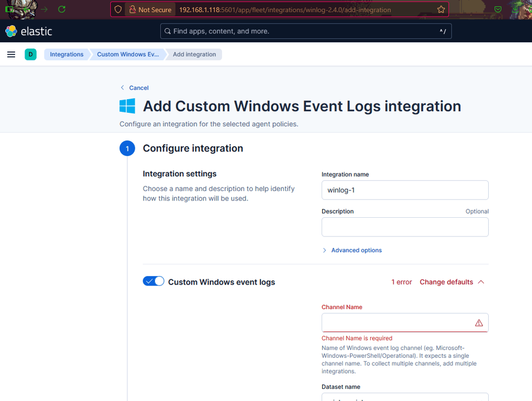
Task: Open Custom Windows Ev... breadcrumb
Action: tap(128, 54)
